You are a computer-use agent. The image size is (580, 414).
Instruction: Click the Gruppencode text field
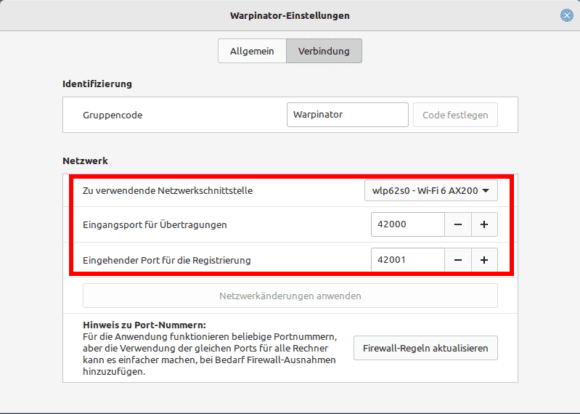click(x=347, y=115)
